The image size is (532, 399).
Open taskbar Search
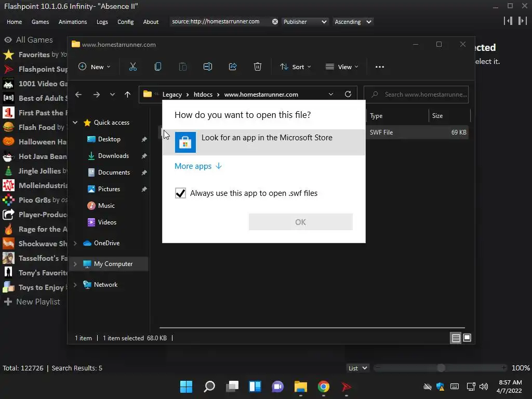(209, 387)
